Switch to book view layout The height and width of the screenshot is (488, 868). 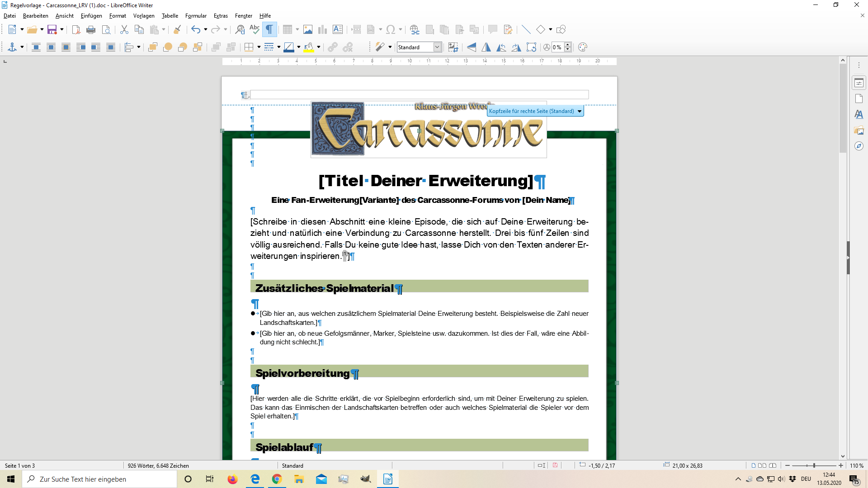[x=773, y=465]
